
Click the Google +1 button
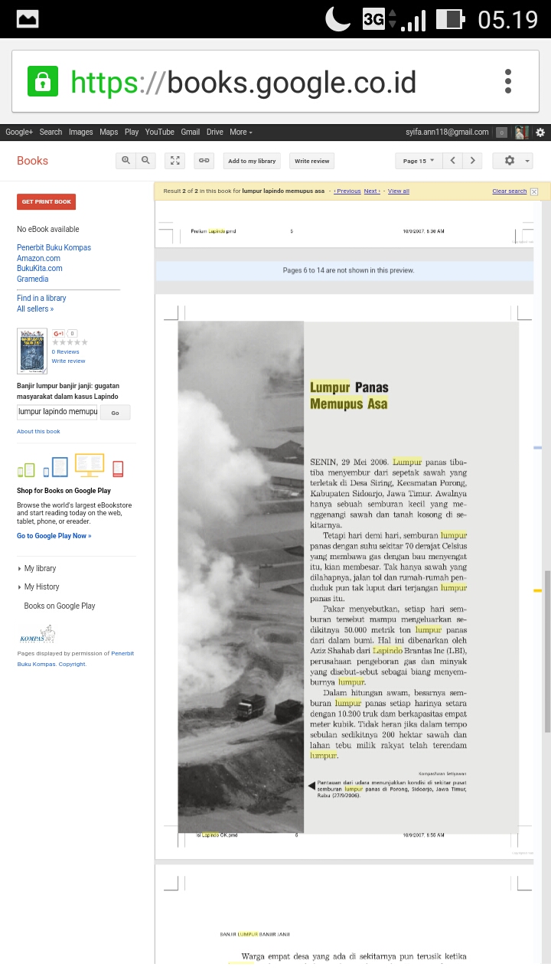(58, 334)
